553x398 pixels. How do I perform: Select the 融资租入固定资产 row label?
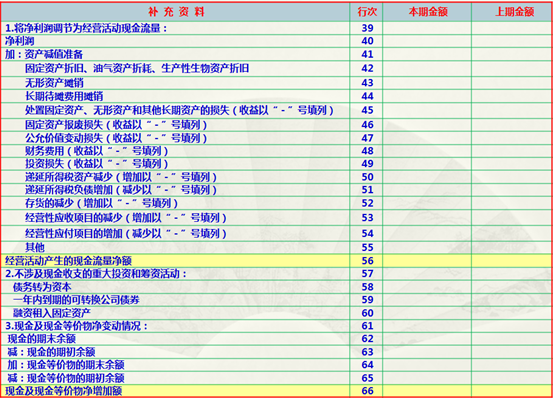tap(52, 313)
